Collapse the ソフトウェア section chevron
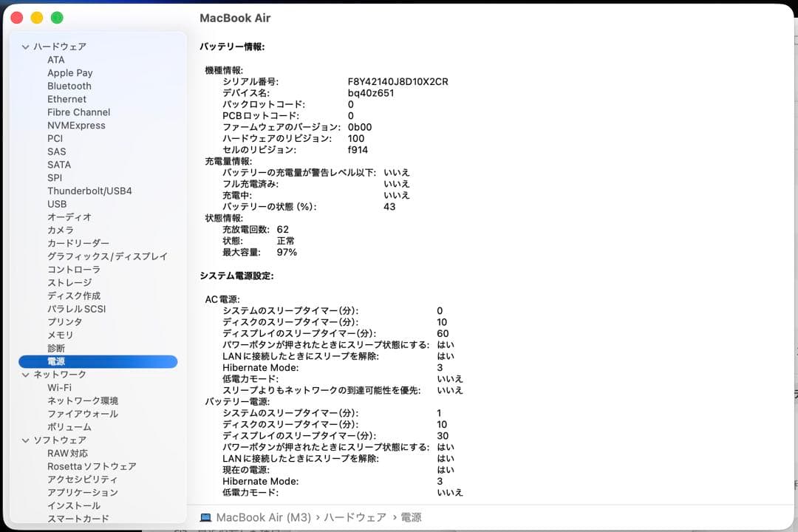The width and height of the screenshot is (798, 532). 25,440
